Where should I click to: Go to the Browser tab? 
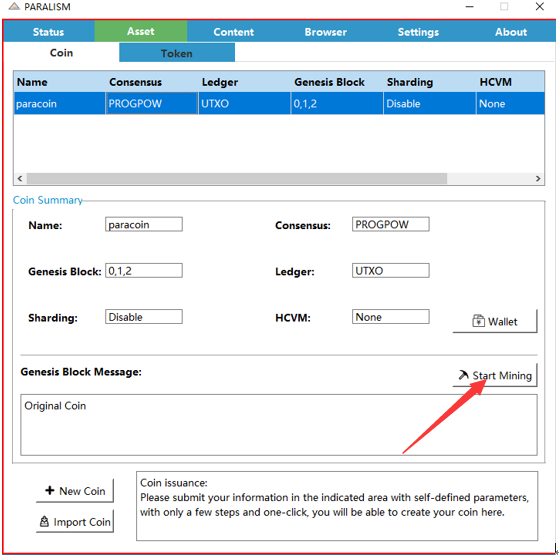pyautogui.click(x=325, y=32)
